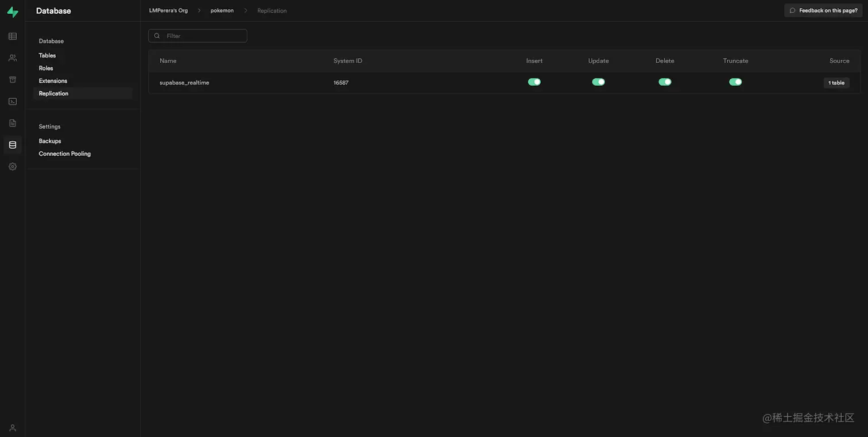
Task: Select Tables in the Database menu
Action: click(x=47, y=54)
